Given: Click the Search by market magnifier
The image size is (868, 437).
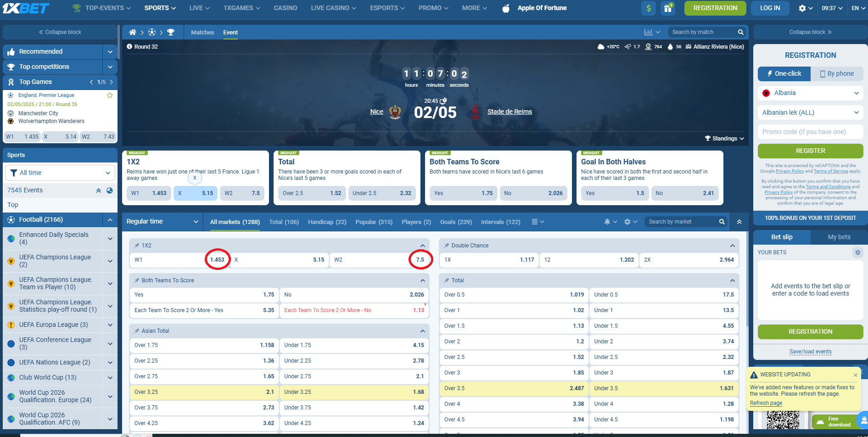Looking at the screenshot, I should [722, 222].
